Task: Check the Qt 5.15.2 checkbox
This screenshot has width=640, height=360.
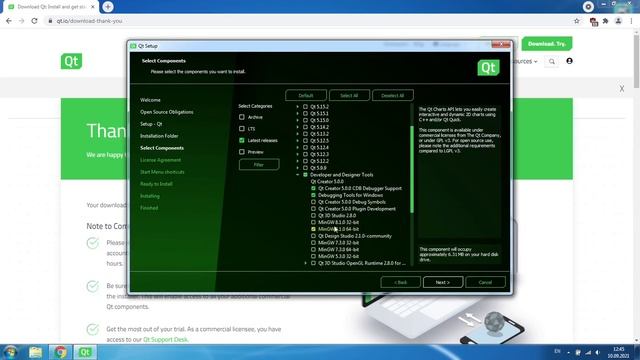Action: pos(305,107)
